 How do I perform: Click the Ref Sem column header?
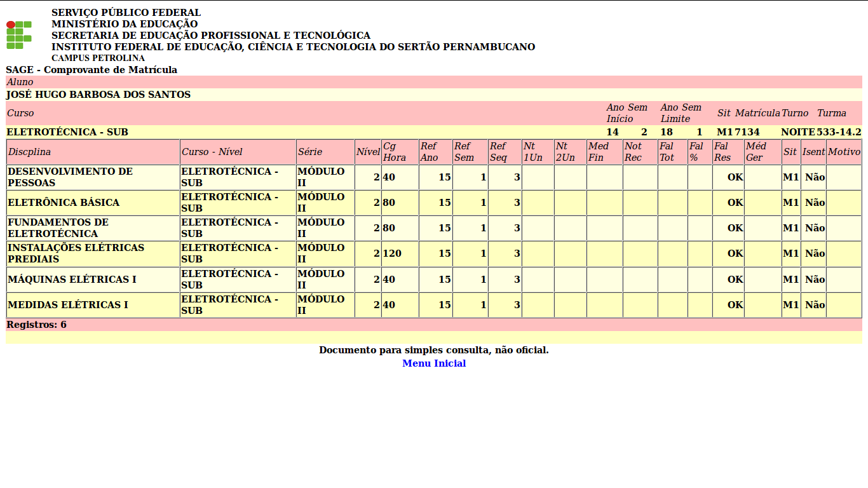470,152
